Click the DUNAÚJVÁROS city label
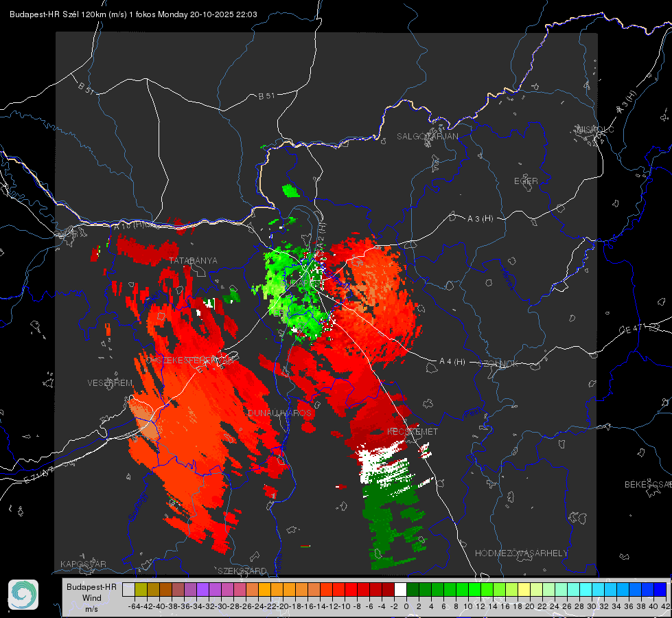 pos(279,413)
